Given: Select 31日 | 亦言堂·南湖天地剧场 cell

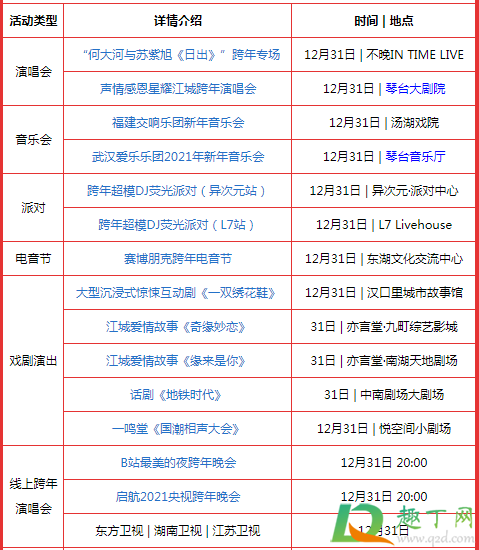Looking at the screenshot, I should pos(383,361).
